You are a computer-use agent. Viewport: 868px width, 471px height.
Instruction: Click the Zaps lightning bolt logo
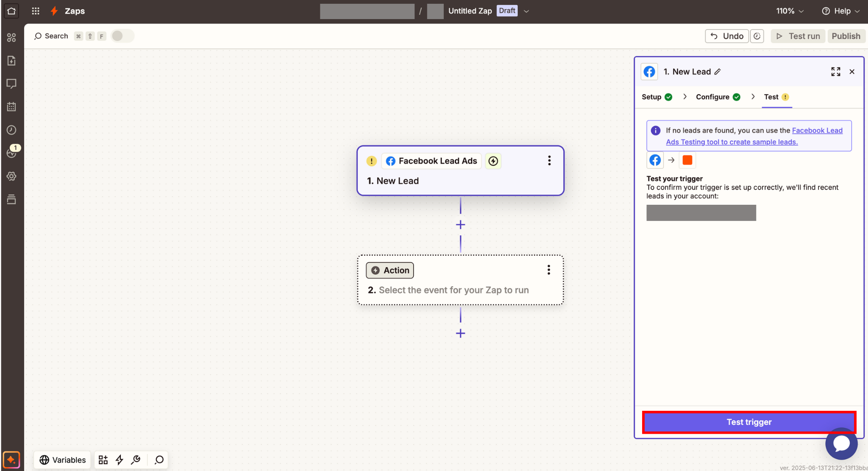(x=54, y=11)
